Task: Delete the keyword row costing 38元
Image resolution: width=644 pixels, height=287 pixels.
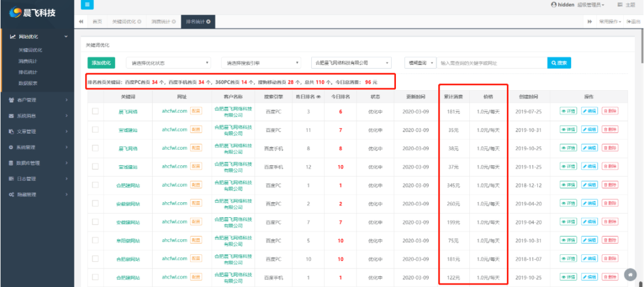Action: (610, 148)
